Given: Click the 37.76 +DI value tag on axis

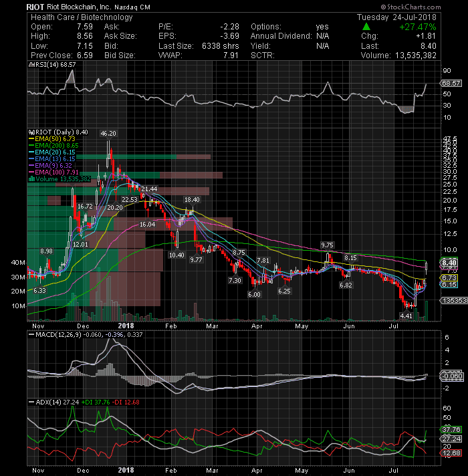Looking at the screenshot, I should pyautogui.click(x=451, y=430).
